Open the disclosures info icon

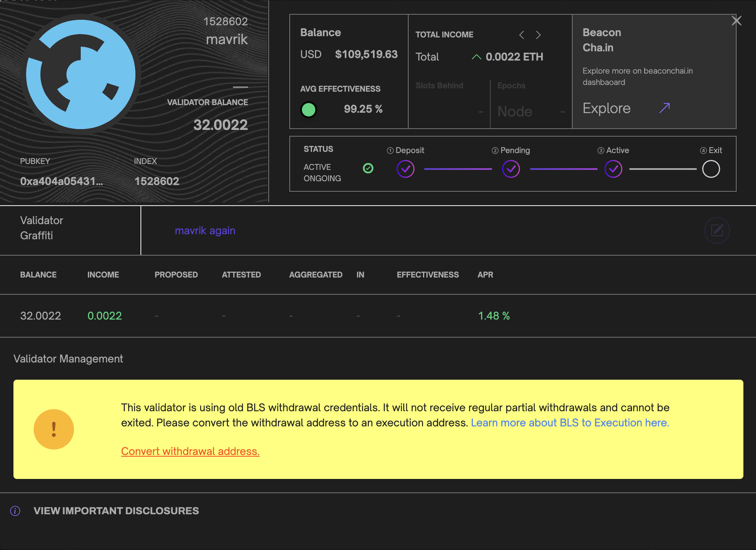[15, 511]
